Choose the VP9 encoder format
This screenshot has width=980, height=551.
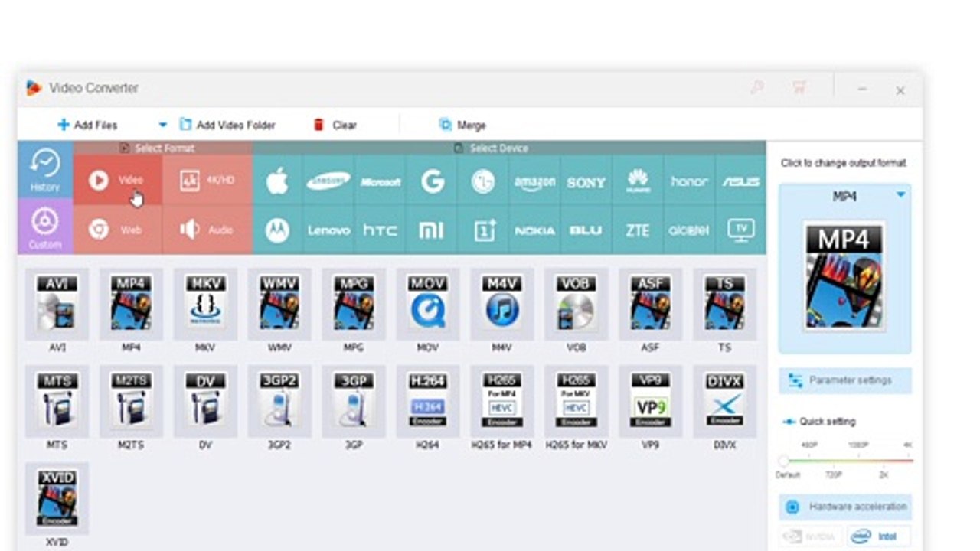[650, 400]
